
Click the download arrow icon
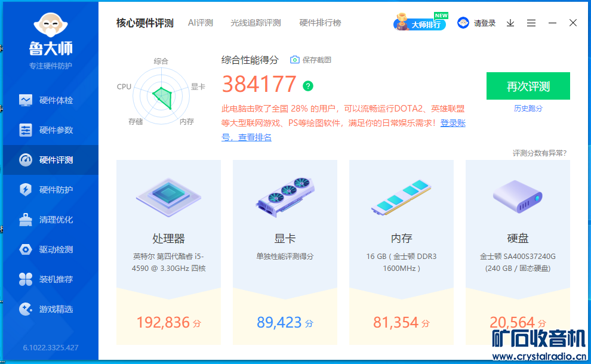[510, 23]
